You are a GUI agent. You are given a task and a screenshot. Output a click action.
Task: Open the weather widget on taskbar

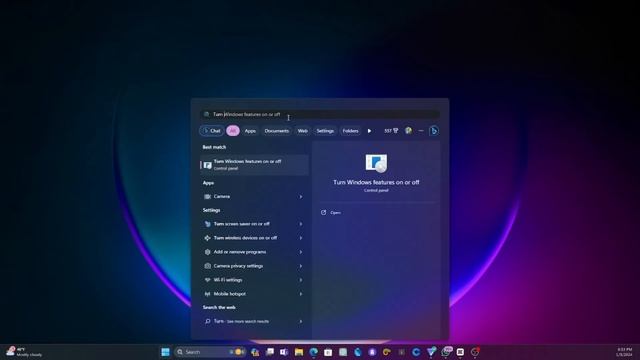point(24,352)
